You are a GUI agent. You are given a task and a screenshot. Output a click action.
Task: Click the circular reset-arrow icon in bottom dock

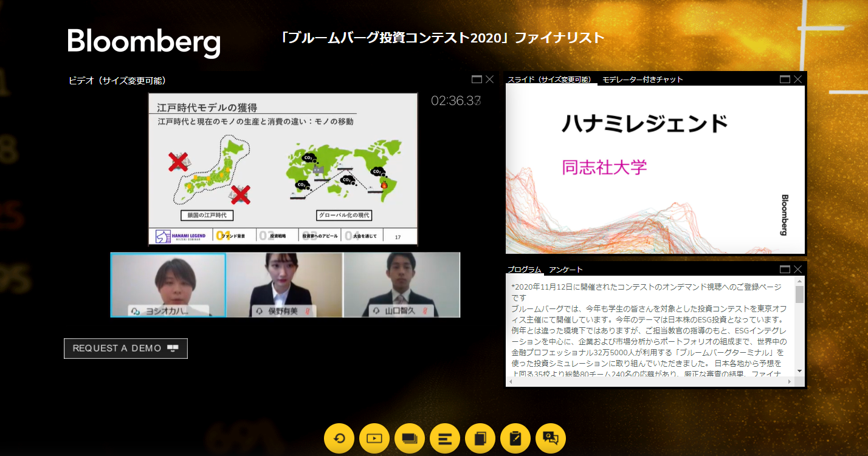(339, 438)
